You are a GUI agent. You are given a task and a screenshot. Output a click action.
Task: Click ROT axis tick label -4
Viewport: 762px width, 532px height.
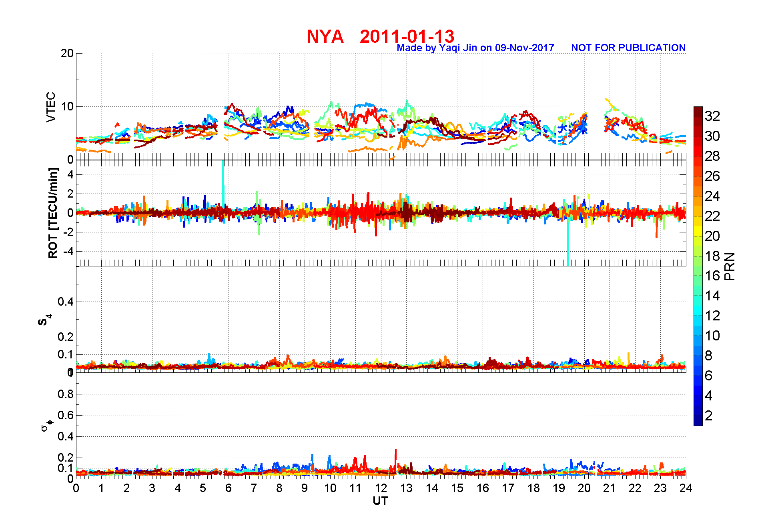point(68,251)
